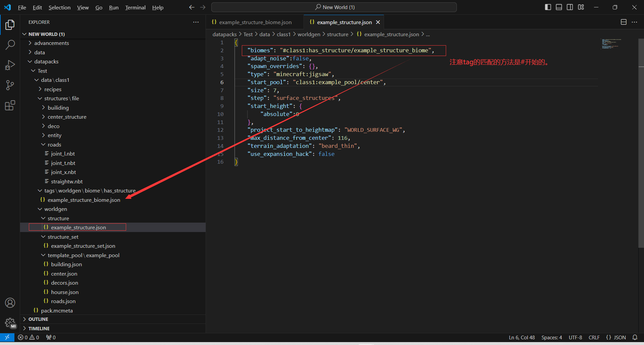644x345 pixels.
Task: Change indentation via Spaces: 4
Action: click(x=551, y=337)
